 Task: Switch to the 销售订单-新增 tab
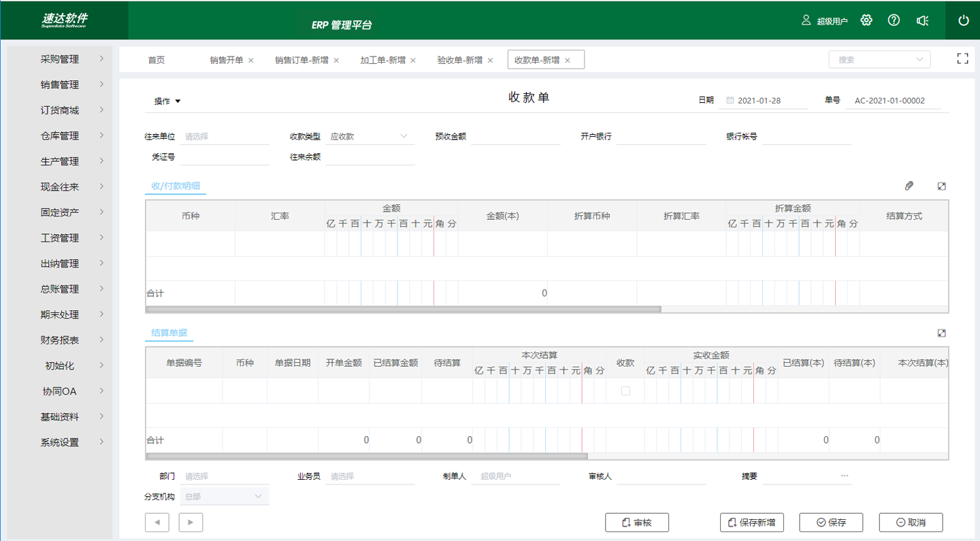301,60
